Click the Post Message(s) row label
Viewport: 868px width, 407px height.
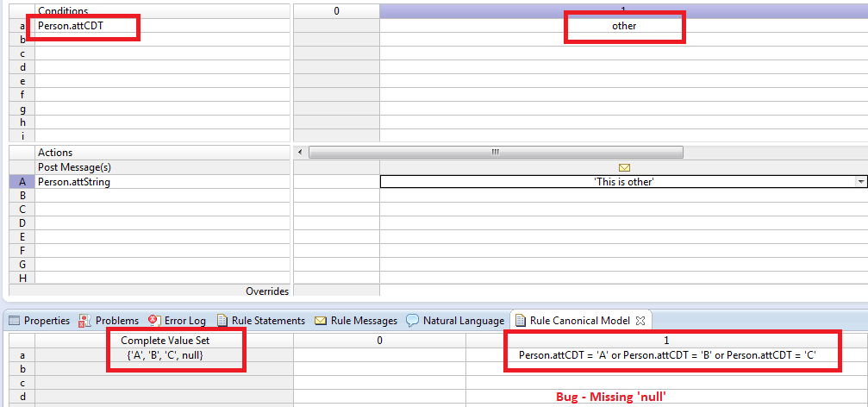pos(162,167)
